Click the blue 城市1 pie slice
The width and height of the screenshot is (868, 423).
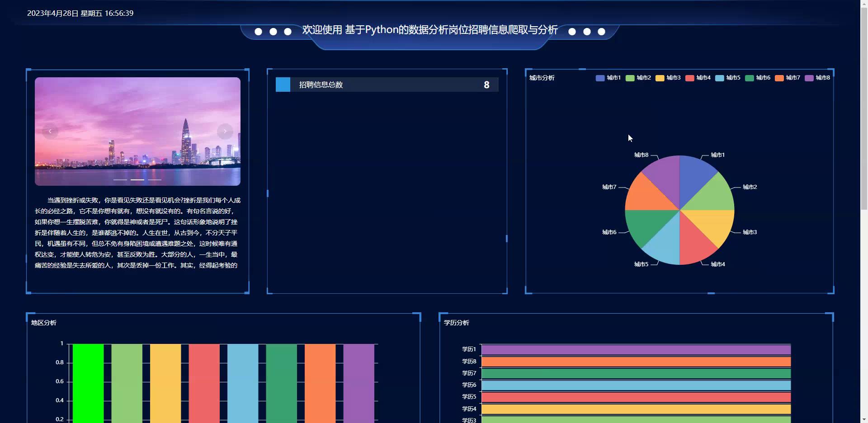[693, 179]
